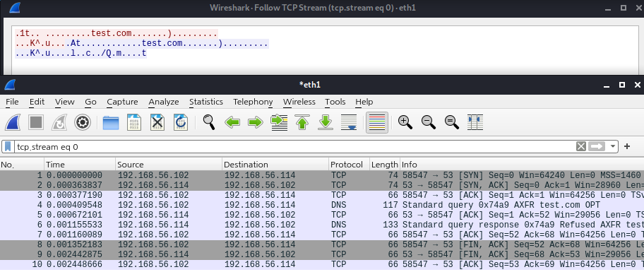Click *eth1 main window shark fin icon

11,85
